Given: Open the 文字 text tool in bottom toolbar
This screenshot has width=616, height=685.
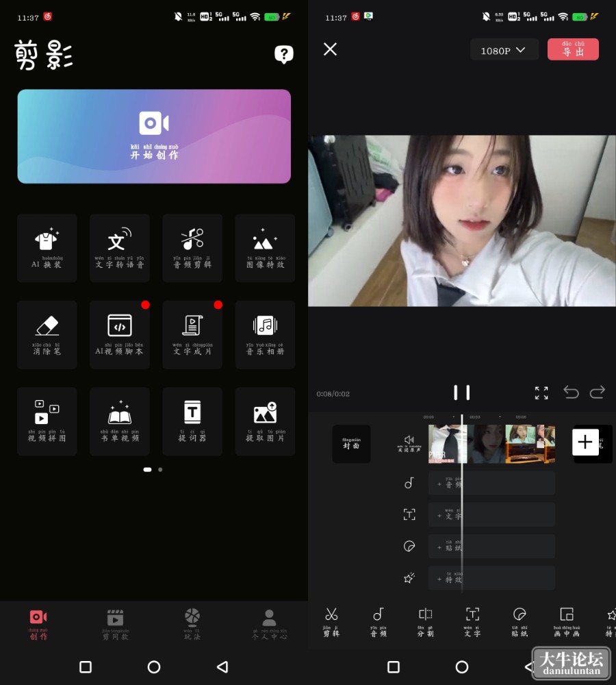Looking at the screenshot, I should tap(472, 622).
